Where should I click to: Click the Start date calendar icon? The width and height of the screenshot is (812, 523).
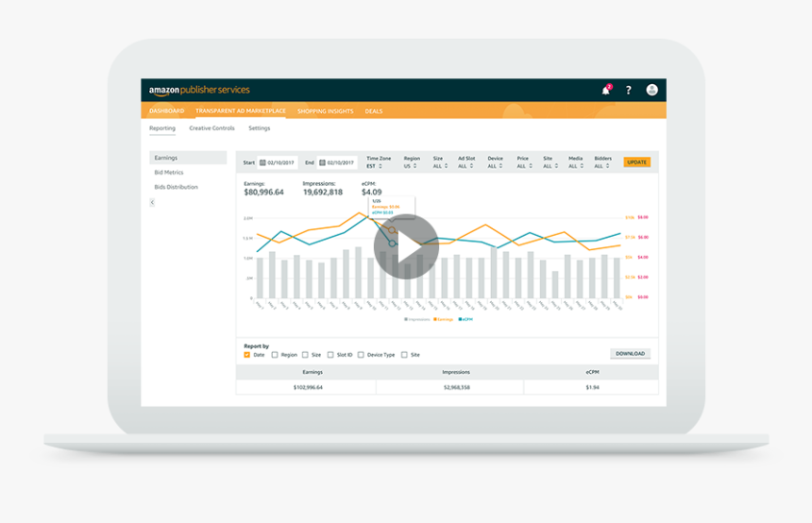(x=262, y=162)
